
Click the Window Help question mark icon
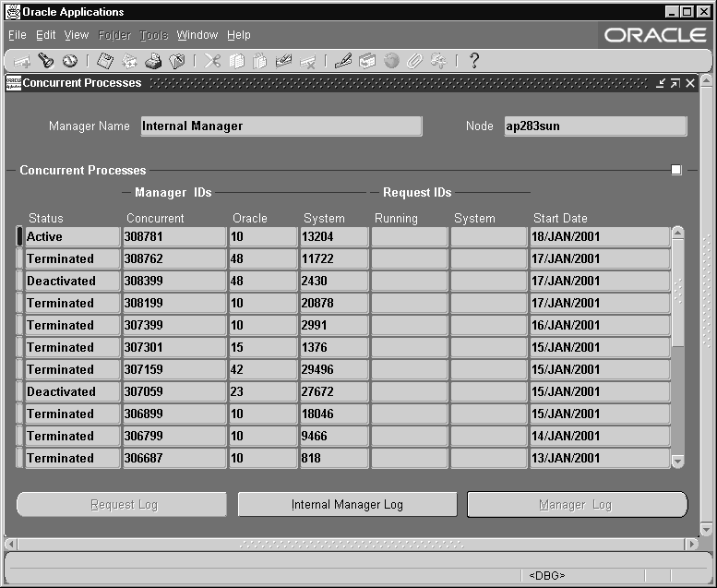coord(474,60)
